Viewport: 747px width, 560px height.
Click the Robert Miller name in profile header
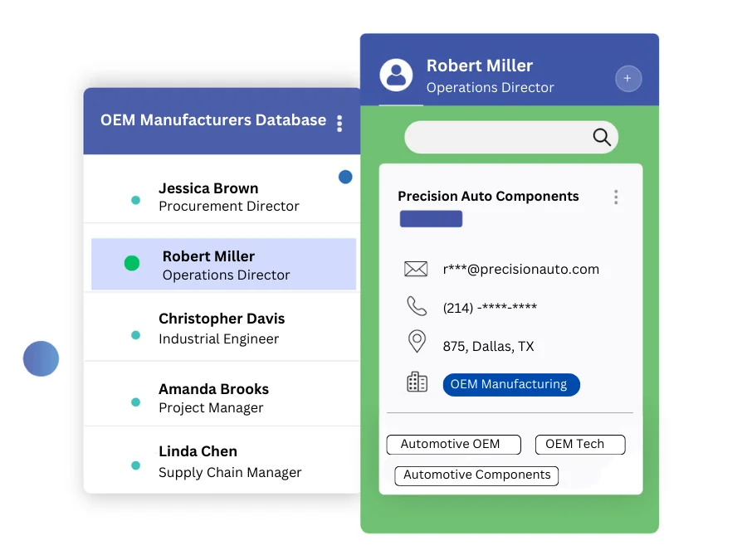click(x=479, y=66)
